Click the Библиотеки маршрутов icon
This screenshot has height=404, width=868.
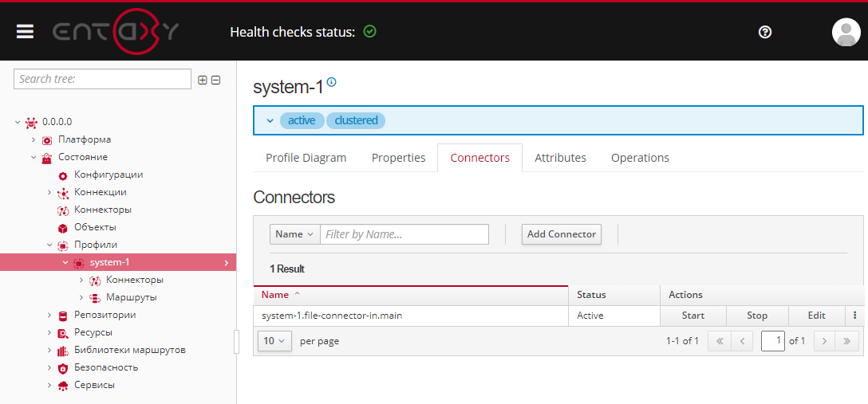click(63, 351)
